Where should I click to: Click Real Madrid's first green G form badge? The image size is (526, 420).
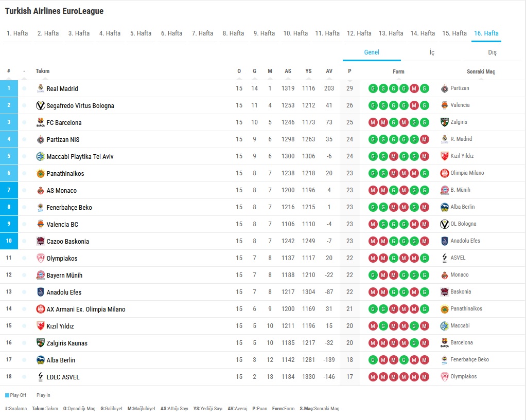tap(373, 88)
